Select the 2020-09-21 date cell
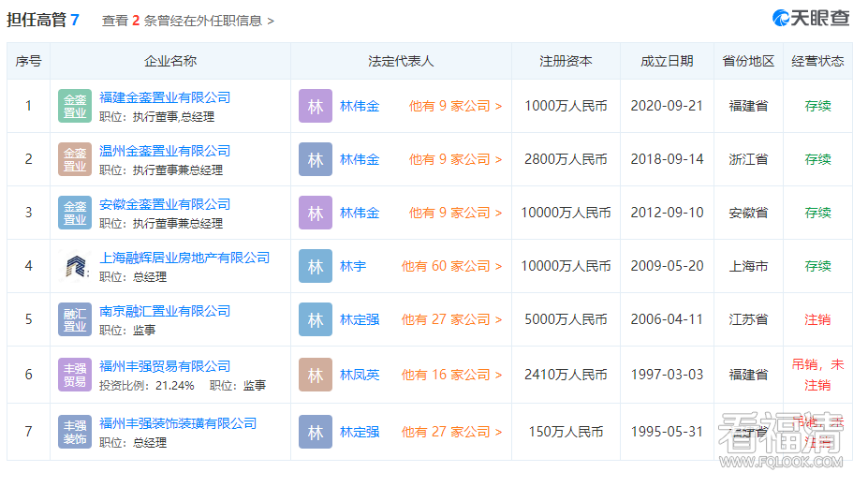The width and height of the screenshot is (868, 487). 667,106
